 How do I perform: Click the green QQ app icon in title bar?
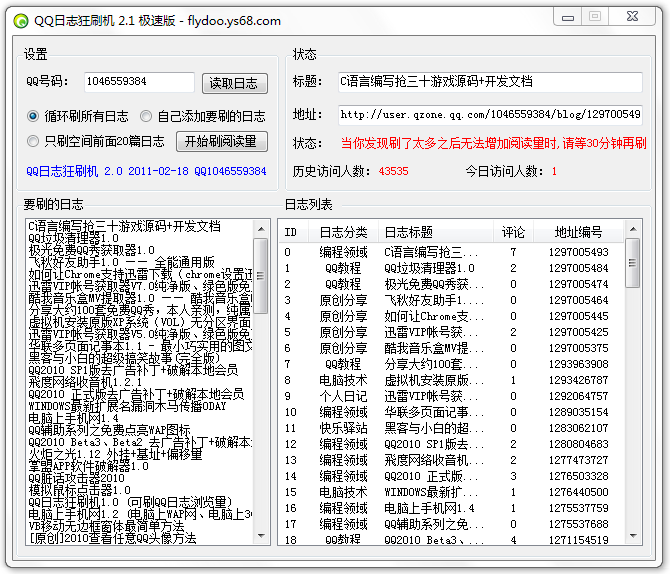pyautogui.click(x=21, y=21)
